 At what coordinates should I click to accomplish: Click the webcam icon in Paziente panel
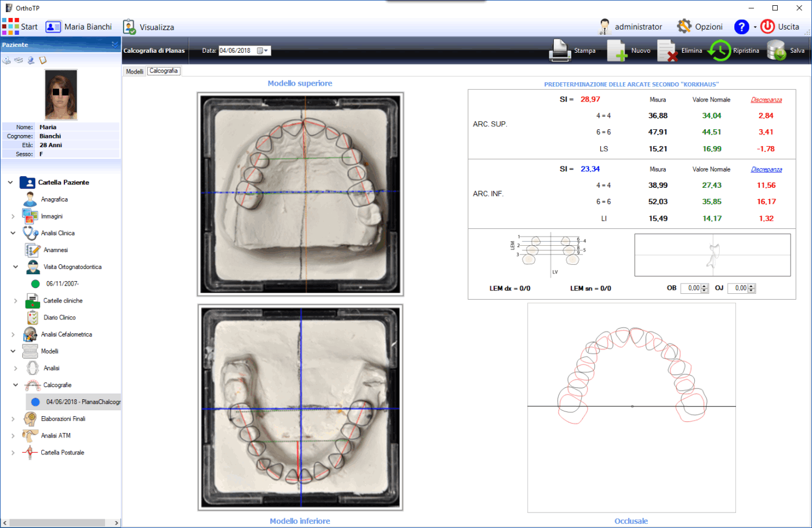click(x=31, y=60)
